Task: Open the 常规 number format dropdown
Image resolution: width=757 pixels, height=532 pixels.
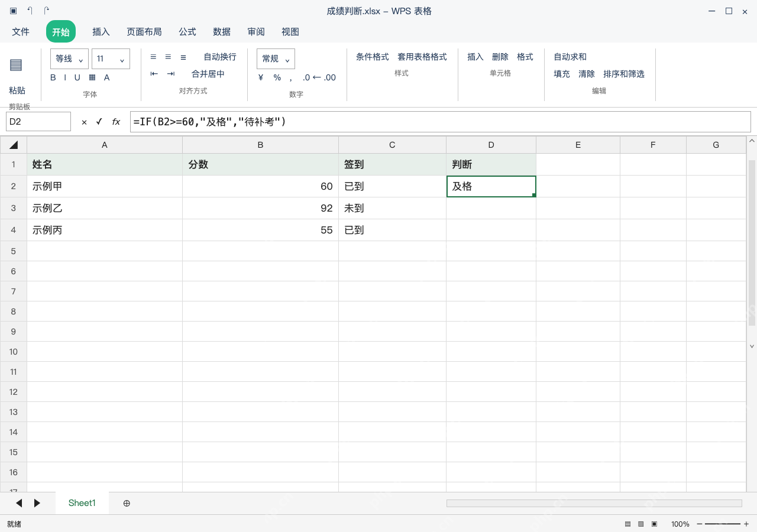Action: pos(276,59)
